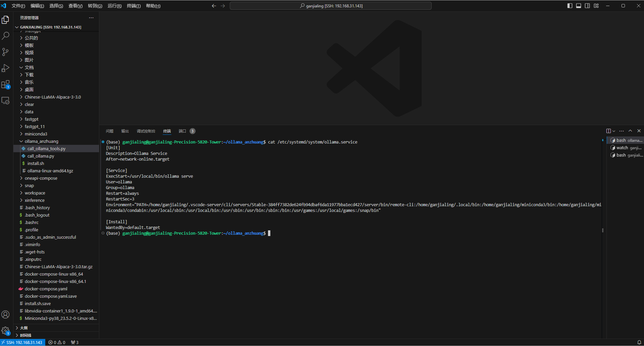Viewport: 644px width, 346px height.
Task: Go forward with the navigation arrow
Action: point(223,6)
